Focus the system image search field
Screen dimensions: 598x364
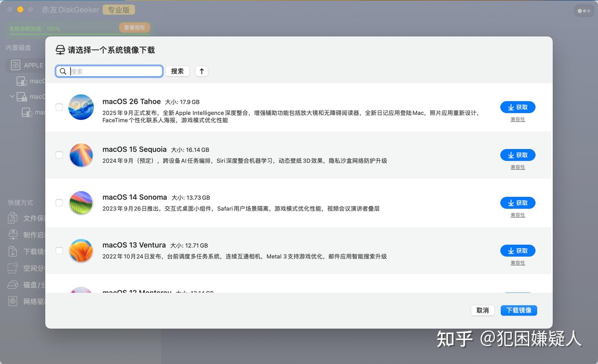(109, 71)
